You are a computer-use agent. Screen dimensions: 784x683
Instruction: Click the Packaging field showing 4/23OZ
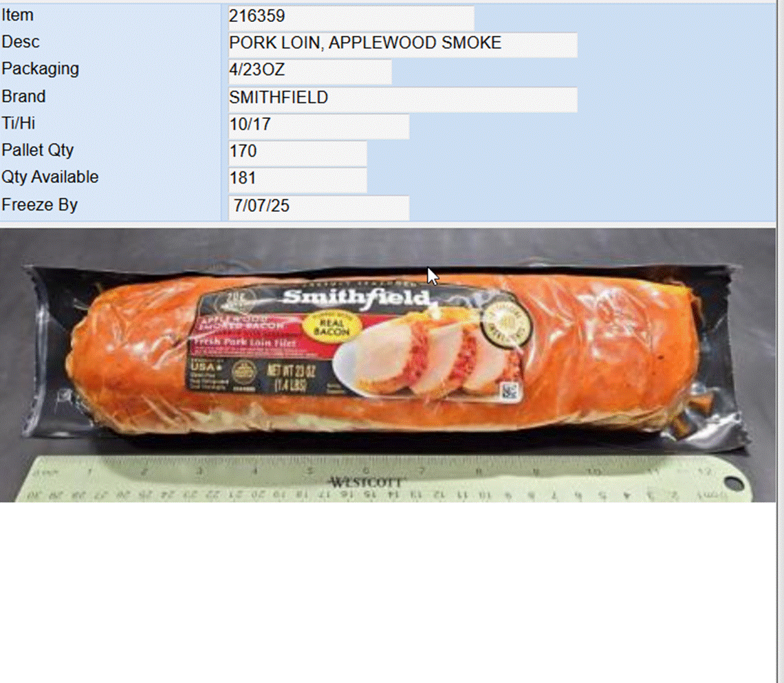click(x=310, y=70)
